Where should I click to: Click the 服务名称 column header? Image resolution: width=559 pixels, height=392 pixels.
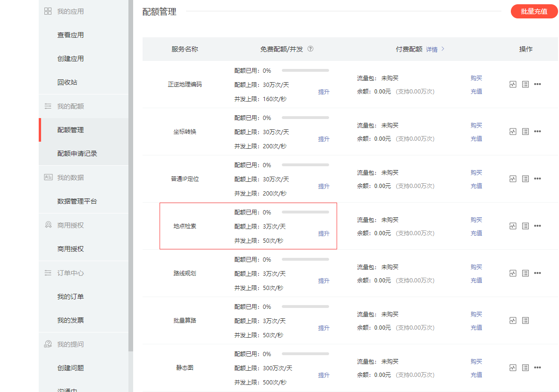click(x=185, y=49)
